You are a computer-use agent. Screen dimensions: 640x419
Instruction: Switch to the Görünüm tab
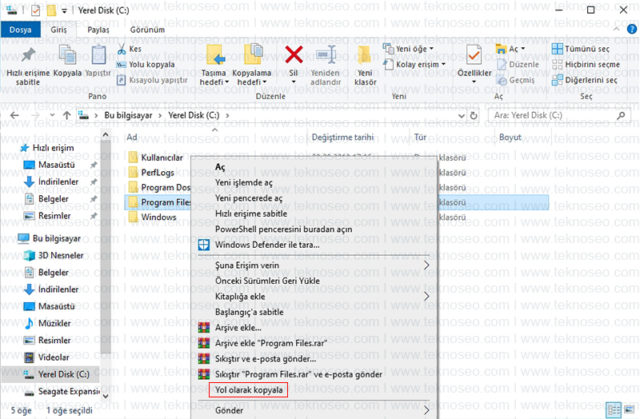147,30
